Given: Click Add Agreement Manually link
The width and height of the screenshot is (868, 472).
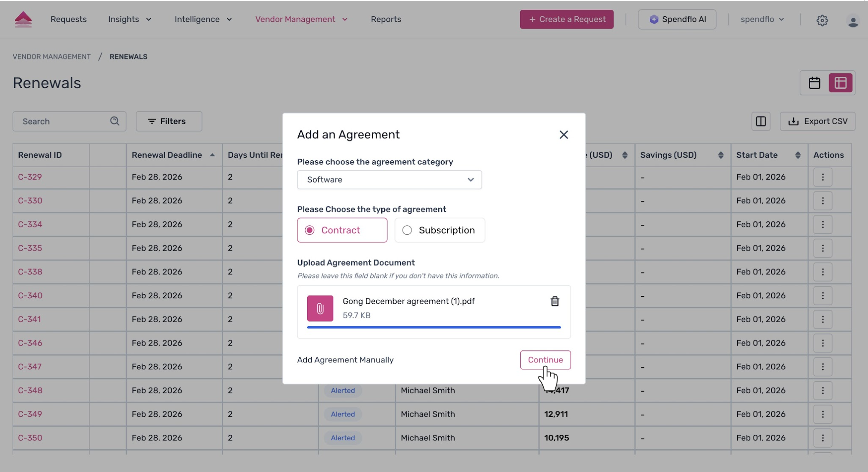Looking at the screenshot, I should (345, 360).
